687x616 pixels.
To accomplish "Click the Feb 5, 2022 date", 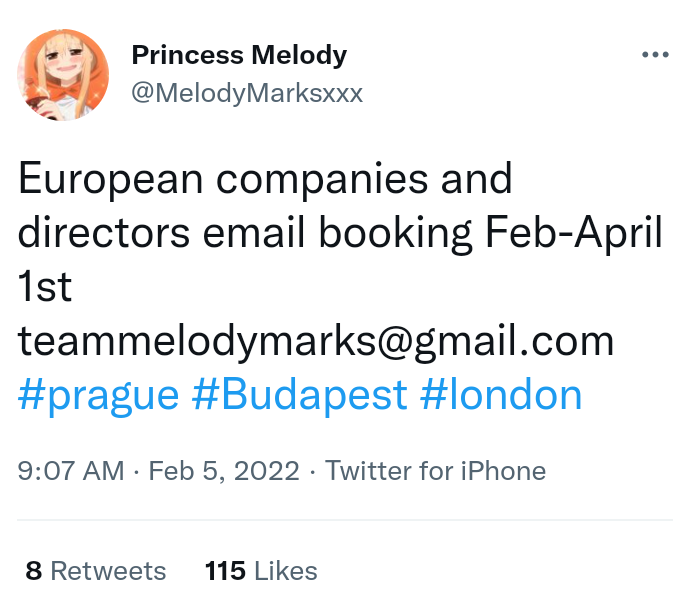I will point(224,471).
